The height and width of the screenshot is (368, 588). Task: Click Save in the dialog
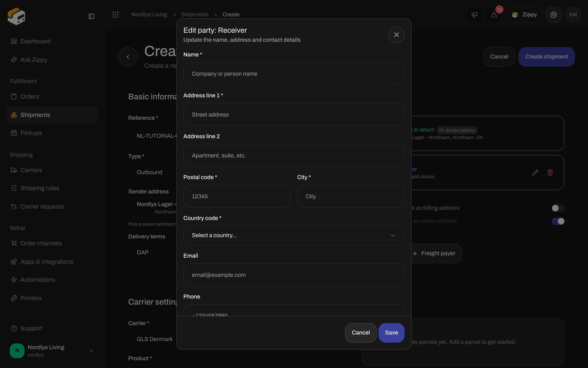point(391,333)
